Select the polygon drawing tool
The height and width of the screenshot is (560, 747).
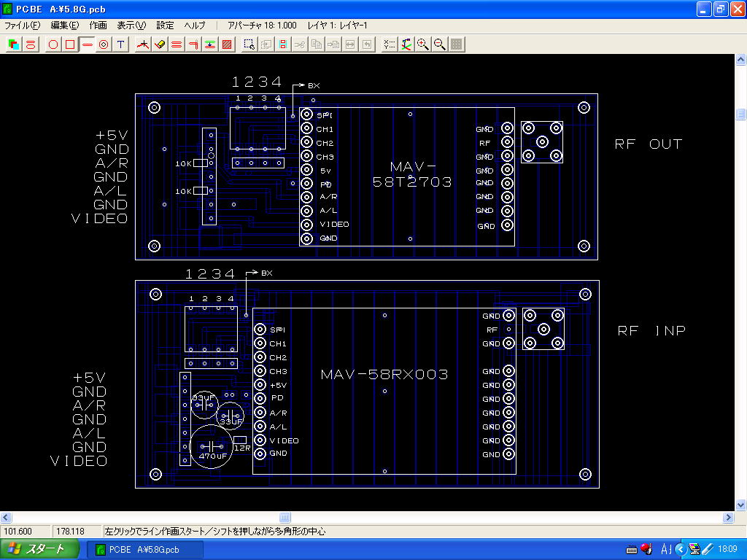pos(53,44)
